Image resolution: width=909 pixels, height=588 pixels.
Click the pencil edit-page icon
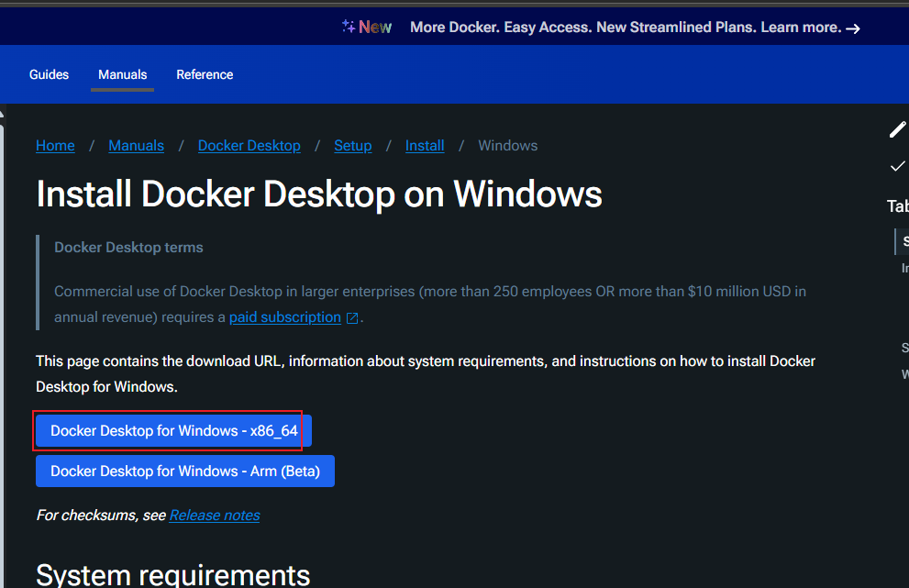pos(897,129)
